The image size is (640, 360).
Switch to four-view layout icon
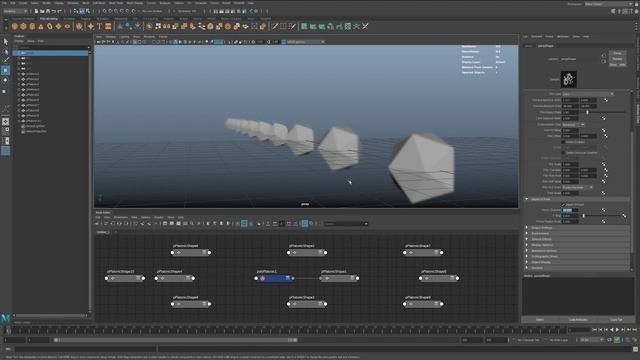click(5, 131)
